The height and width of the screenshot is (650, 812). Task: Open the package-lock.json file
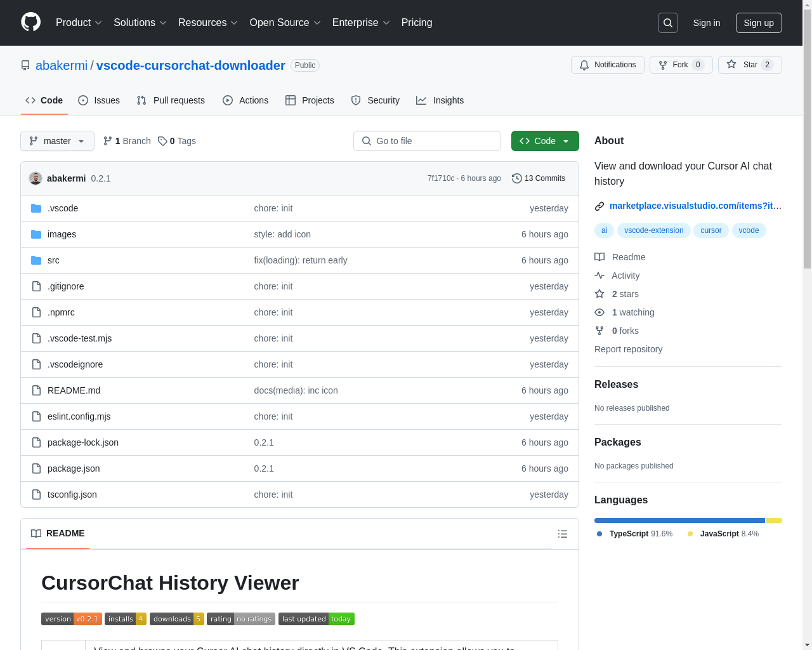pyautogui.click(x=83, y=442)
